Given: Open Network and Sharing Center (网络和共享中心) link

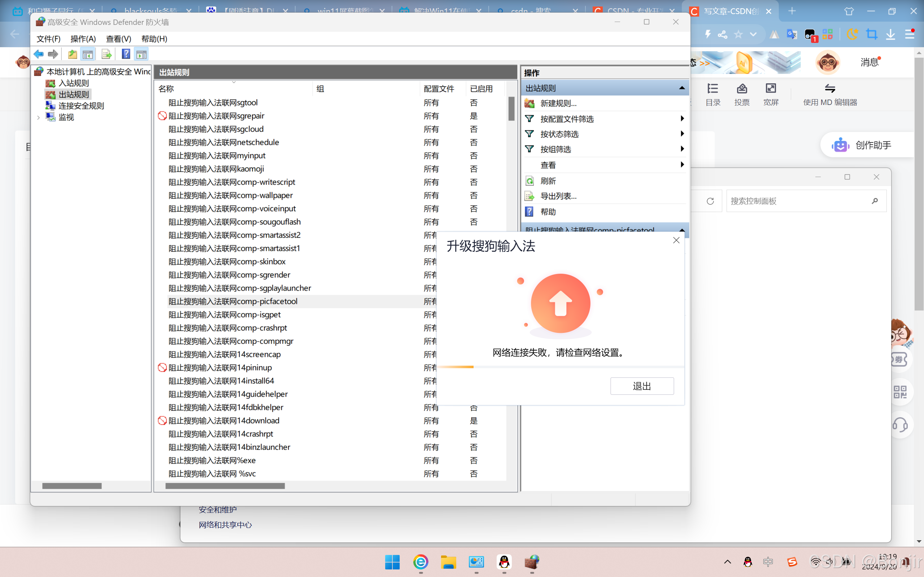Looking at the screenshot, I should [225, 525].
